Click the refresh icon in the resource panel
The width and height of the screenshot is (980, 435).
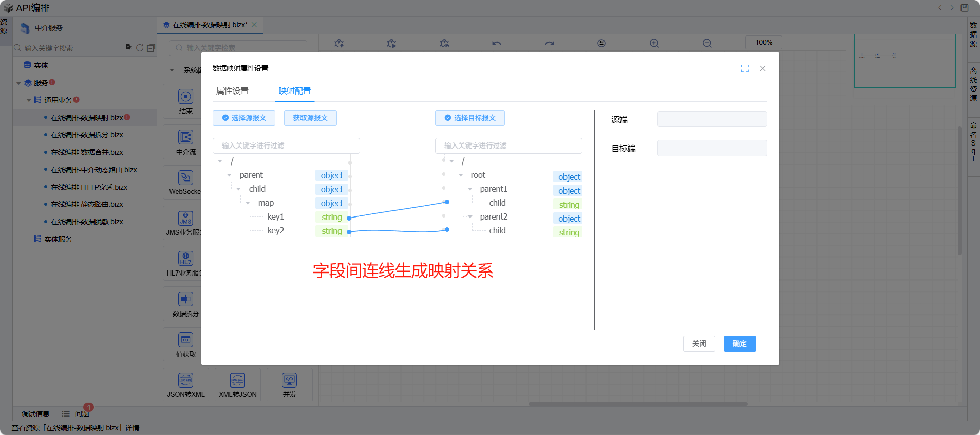[x=140, y=48]
